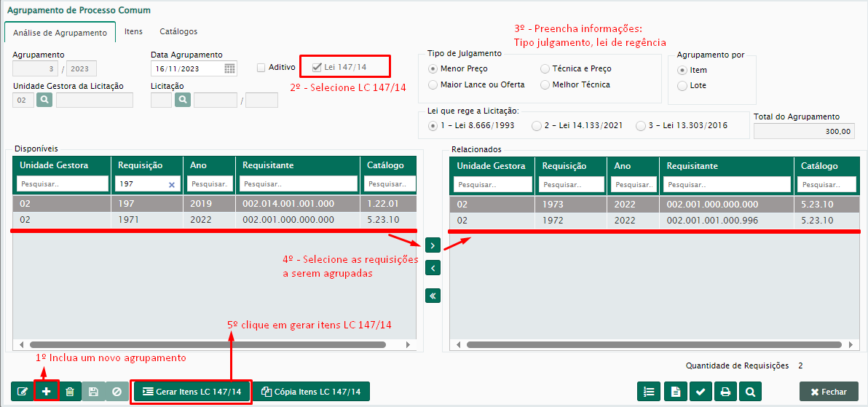Viewport: 868px width, 407px height.
Task: Open the calendar picker for Data Agrupamento
Action: click(229, 68)
